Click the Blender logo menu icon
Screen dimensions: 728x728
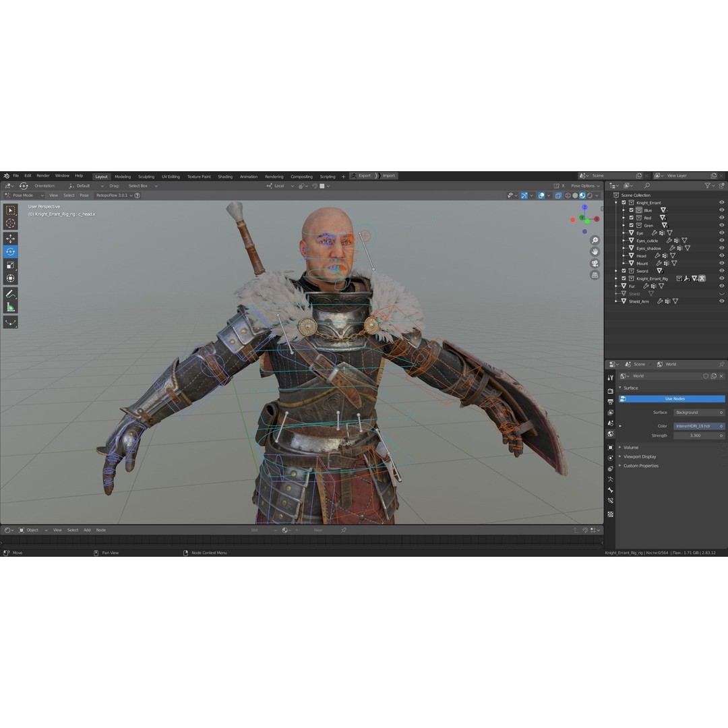(7, 176)
